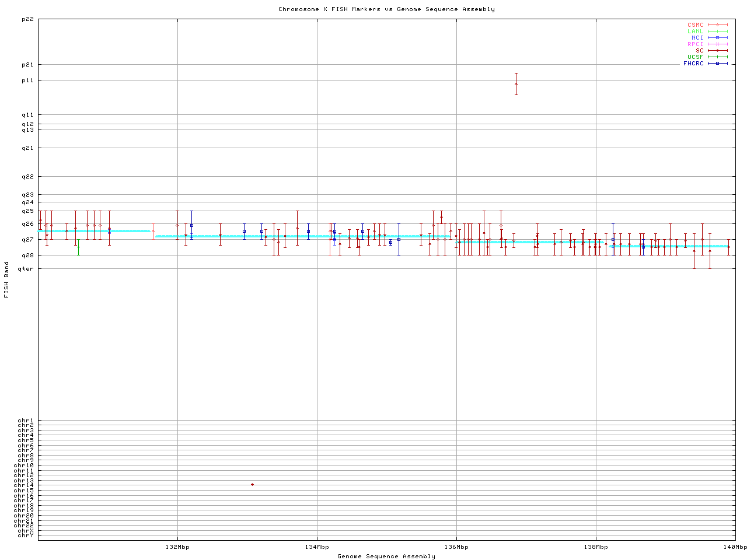Click the FHCRC legend square marker
Screen dimensions: 747x560
[717, 64]
